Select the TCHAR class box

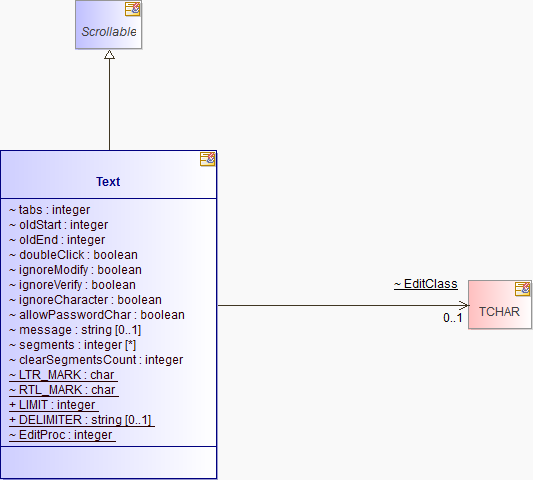(x=500, y=305)
